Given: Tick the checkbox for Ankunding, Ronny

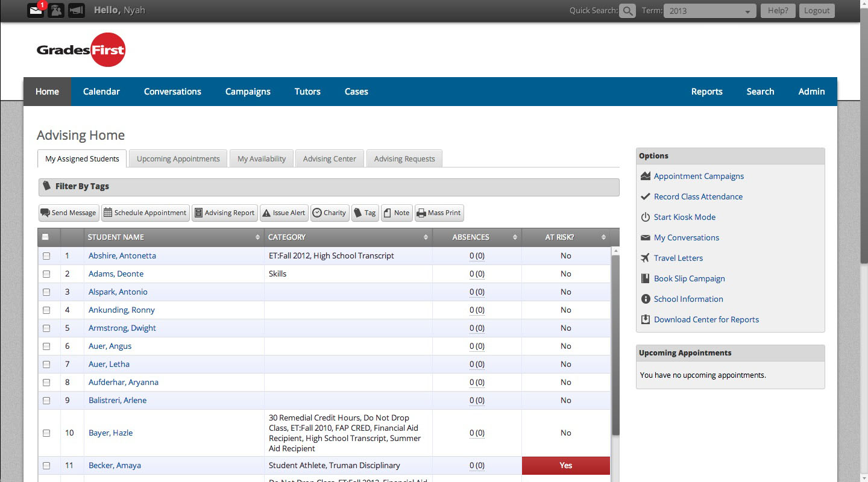Looking at the screenshot, I should 46,310.
